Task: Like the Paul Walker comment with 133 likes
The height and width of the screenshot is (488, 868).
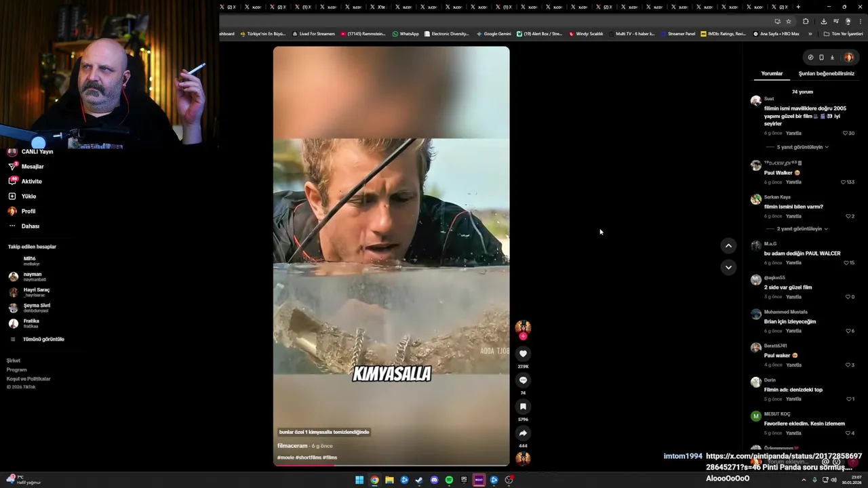Action: [844, 182]
